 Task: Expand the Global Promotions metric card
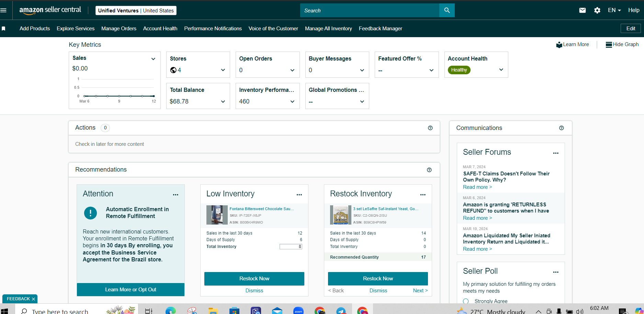(x=362, y=101)
